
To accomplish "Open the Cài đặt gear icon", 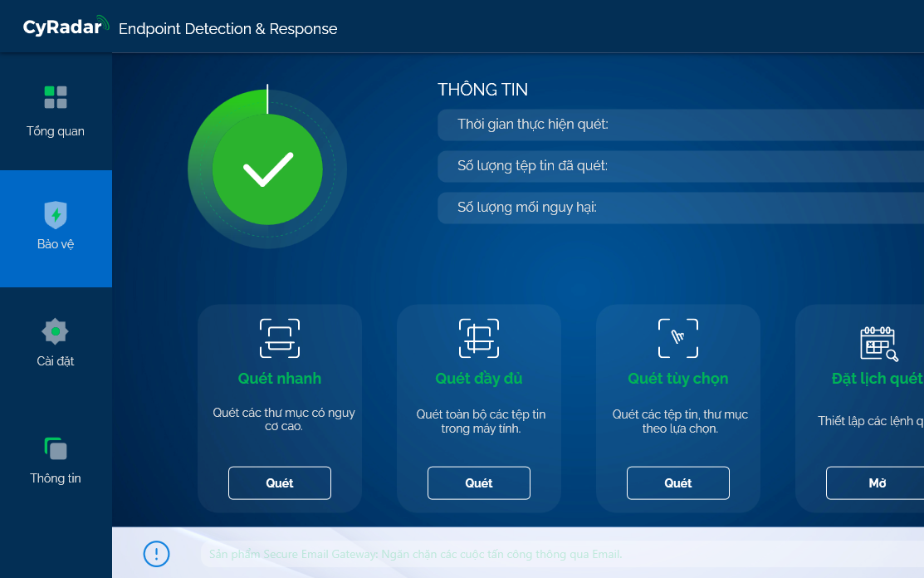I will (x=56, y=331).
